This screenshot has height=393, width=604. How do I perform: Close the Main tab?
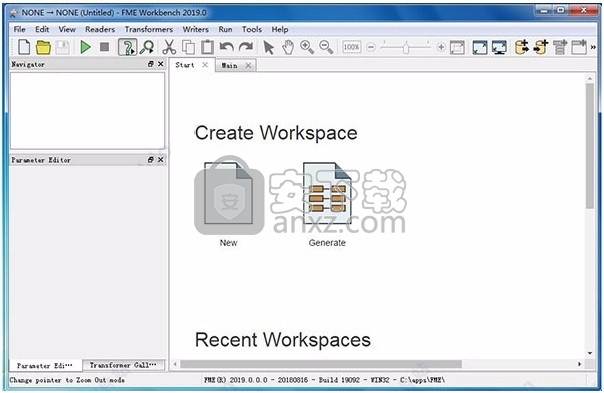click(x=248, y=66)
